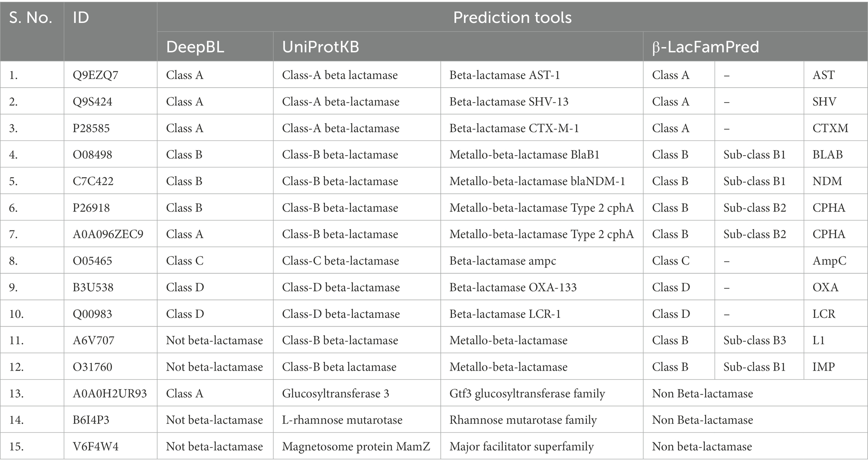This screenshot has height=467, width=868.
Task: Click Glucosyltransferase 3 cell
Action: click(x=357, y=393)
